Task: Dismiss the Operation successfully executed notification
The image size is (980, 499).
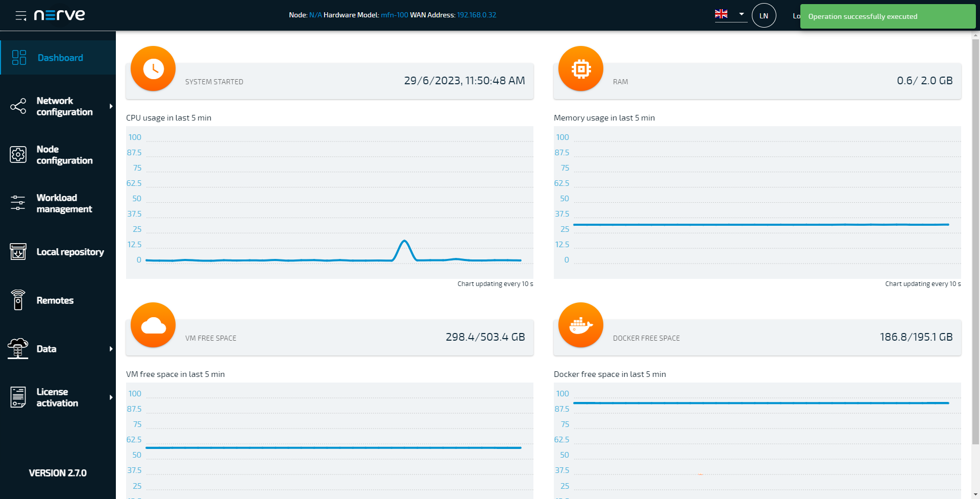Action: [887, 16]
